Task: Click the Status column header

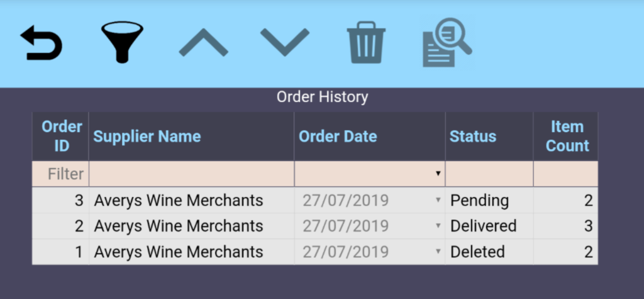Action: [x=473, y=137]
